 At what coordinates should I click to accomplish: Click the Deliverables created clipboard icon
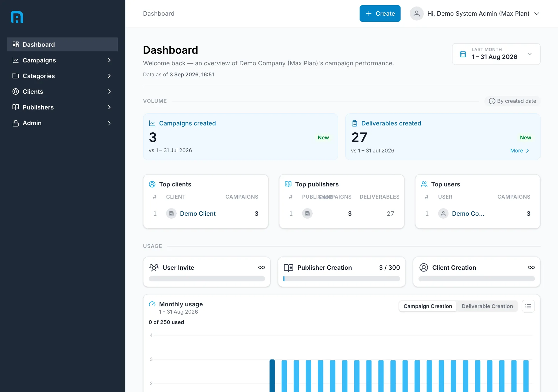(x=354, y=123)
